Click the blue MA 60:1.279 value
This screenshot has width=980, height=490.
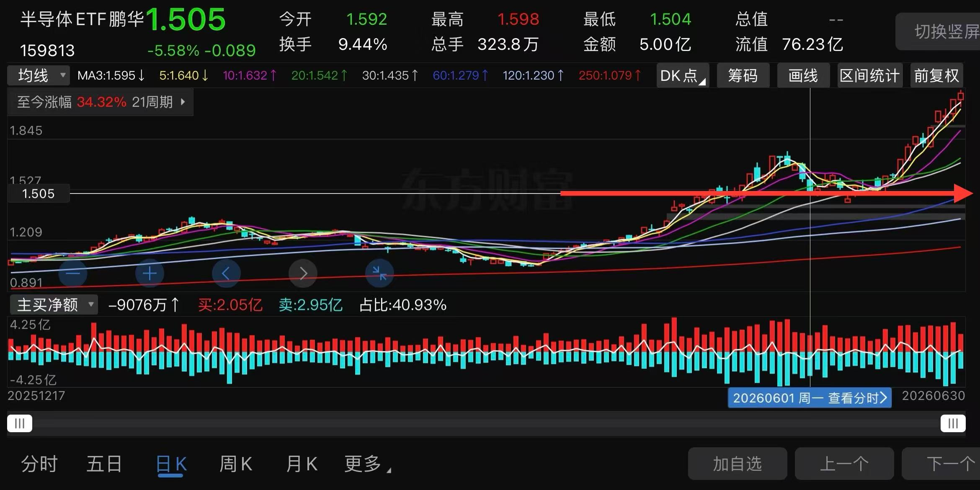(460, 75)
